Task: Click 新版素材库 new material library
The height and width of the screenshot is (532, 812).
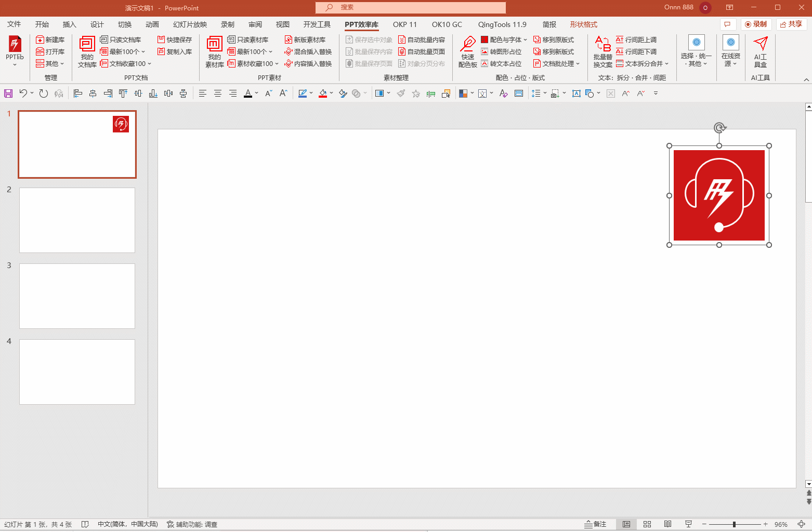Action: coord(305,39)
